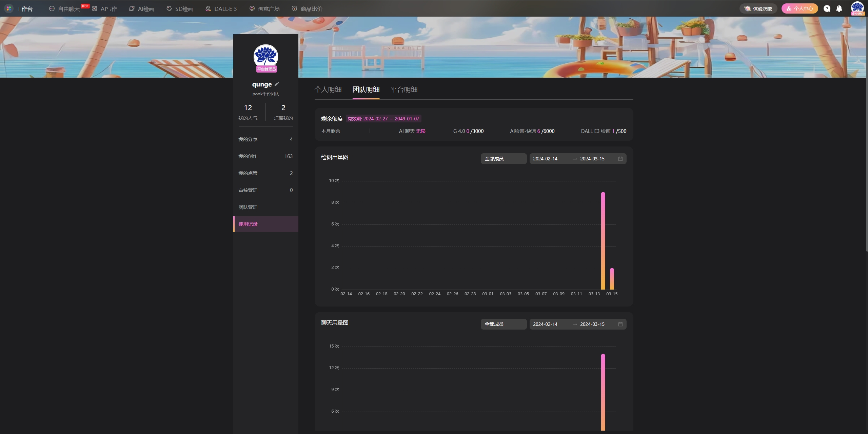Open 我的点赞 in the sidebar
868x434 pixels.
265,173
